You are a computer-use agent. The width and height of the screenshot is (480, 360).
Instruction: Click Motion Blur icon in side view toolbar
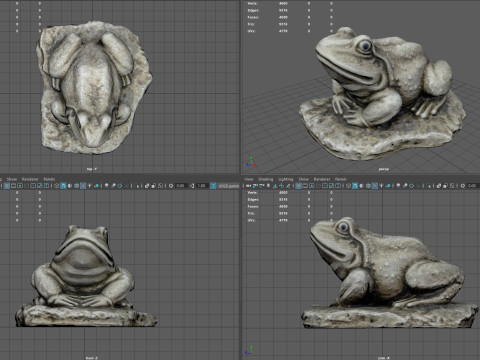click(x=405, y=186)
